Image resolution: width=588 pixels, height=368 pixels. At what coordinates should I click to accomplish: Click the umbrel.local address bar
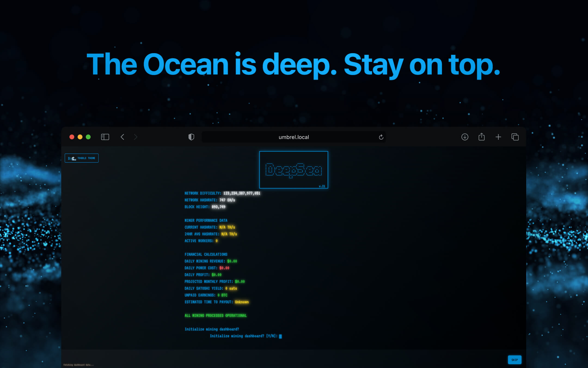click(x=293, y=137)
